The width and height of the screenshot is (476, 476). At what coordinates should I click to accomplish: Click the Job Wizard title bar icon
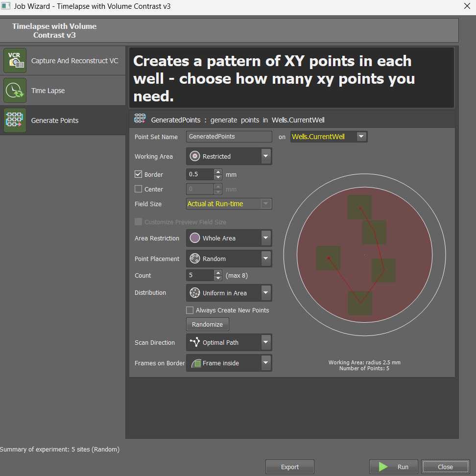coord(6,6)
